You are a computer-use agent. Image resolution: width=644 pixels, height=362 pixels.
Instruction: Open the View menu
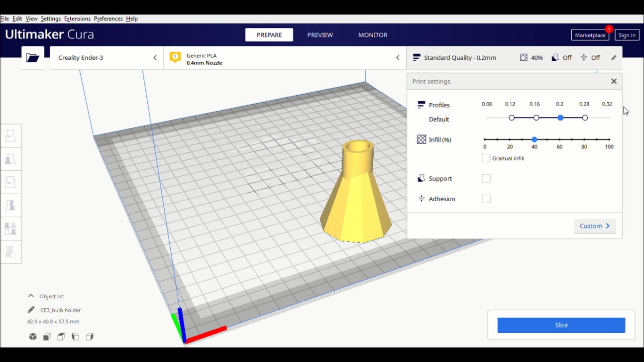pos(32,19)
